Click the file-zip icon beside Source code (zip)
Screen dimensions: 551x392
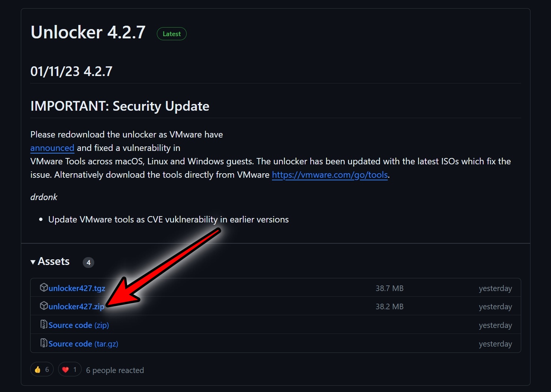click(44, 325)
